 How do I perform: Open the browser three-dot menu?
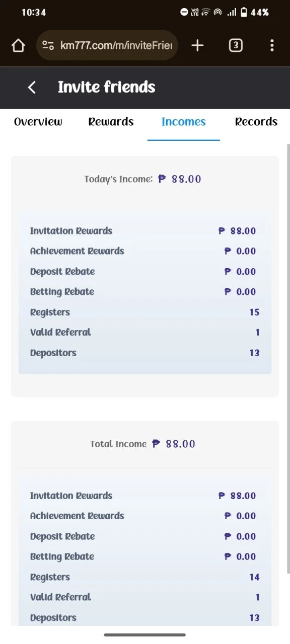(272, 46)
